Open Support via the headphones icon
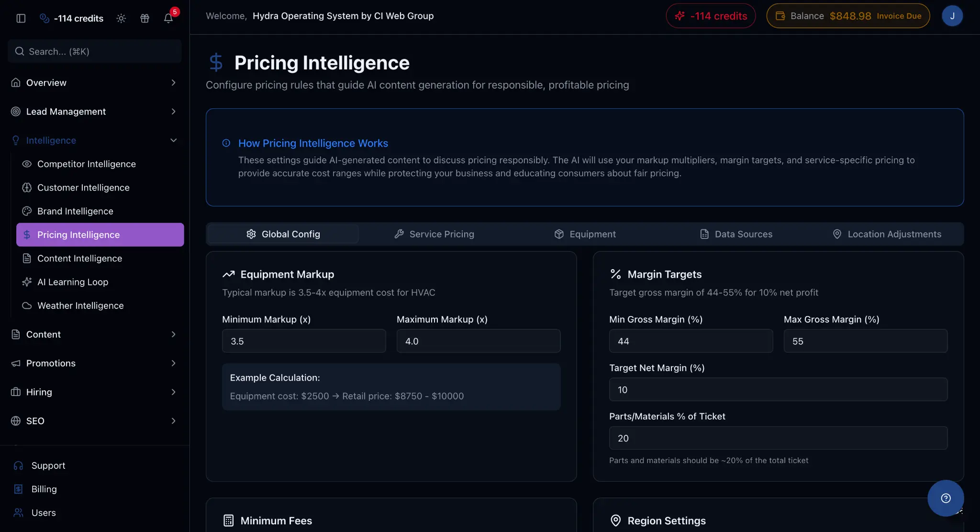The height and width of the screenshot is (532, 980). 18,465
